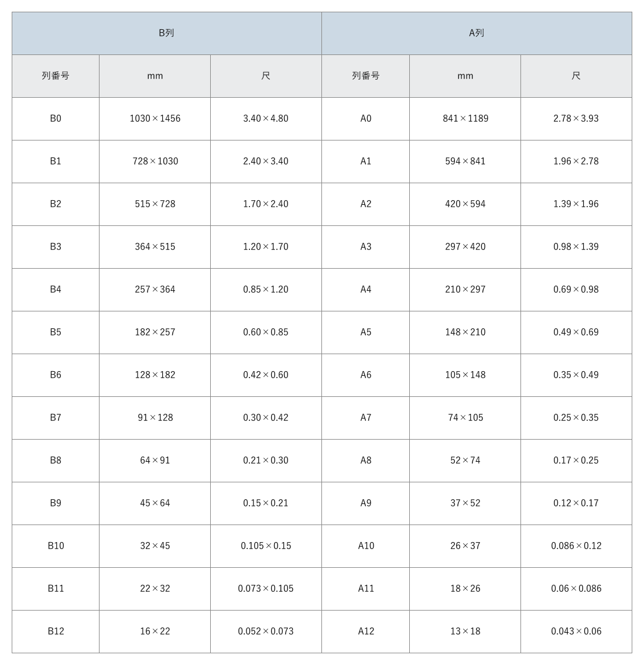644x665 pixels.
Task: Click the 1030×1456 mm cell
Action: pos(155,119)
